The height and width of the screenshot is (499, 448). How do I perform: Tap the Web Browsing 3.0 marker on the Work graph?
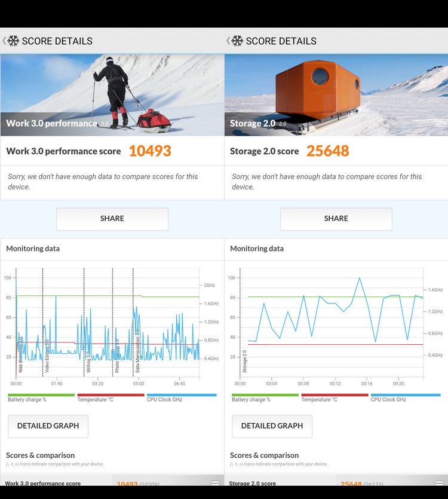[x=20, y=355]
